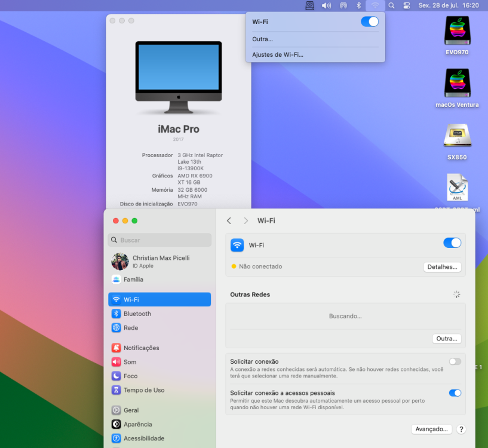Go forward in System Settings
Viewport: 488px width, 448px height.
coord(246,221)
